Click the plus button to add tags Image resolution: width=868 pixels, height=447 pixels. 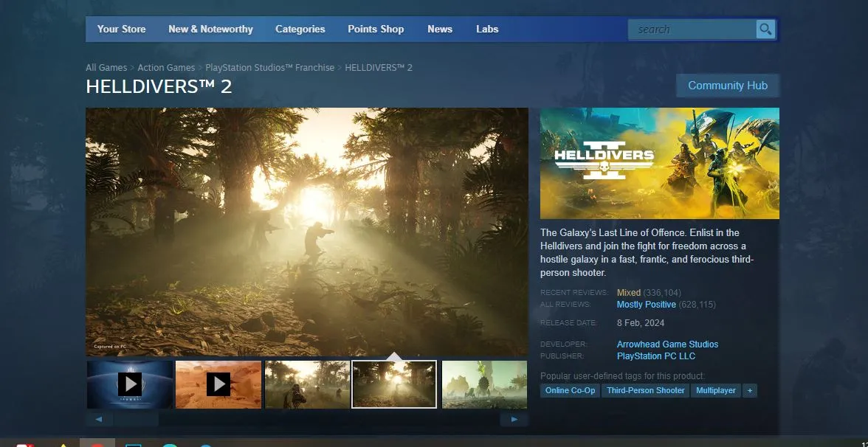click(x=750, y=390)
